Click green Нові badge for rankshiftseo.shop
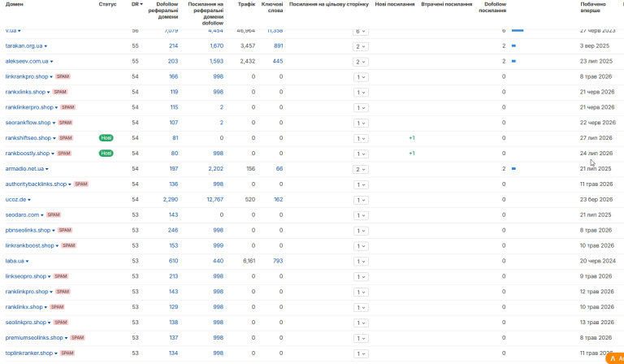 click(106, 138)
